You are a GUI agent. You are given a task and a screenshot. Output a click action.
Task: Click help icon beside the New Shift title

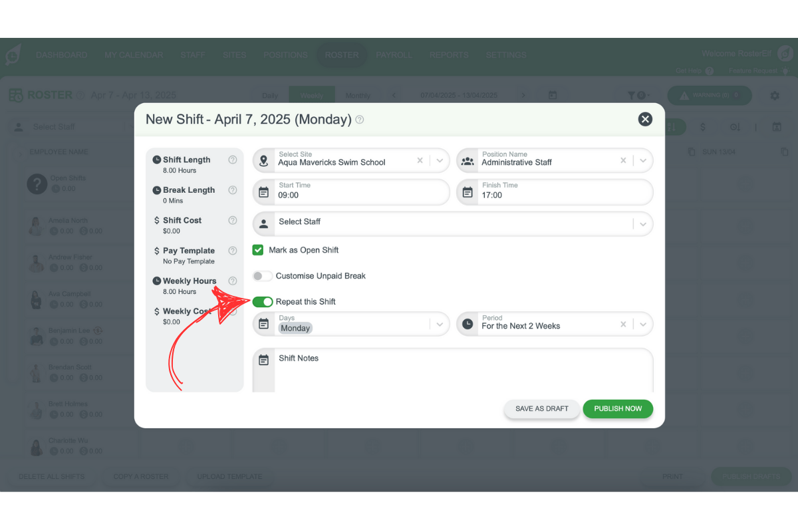click(x=360, y=120)
